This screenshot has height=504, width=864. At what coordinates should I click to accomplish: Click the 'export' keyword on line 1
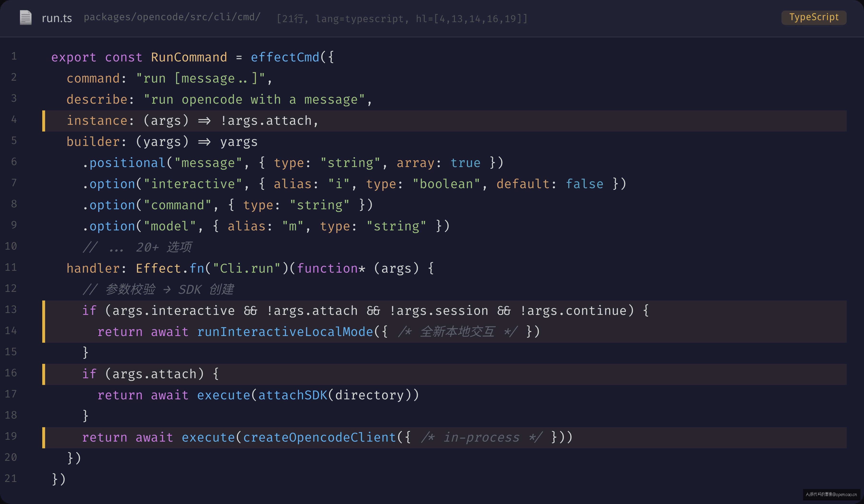pyautogui.click(x=74, y=57)
